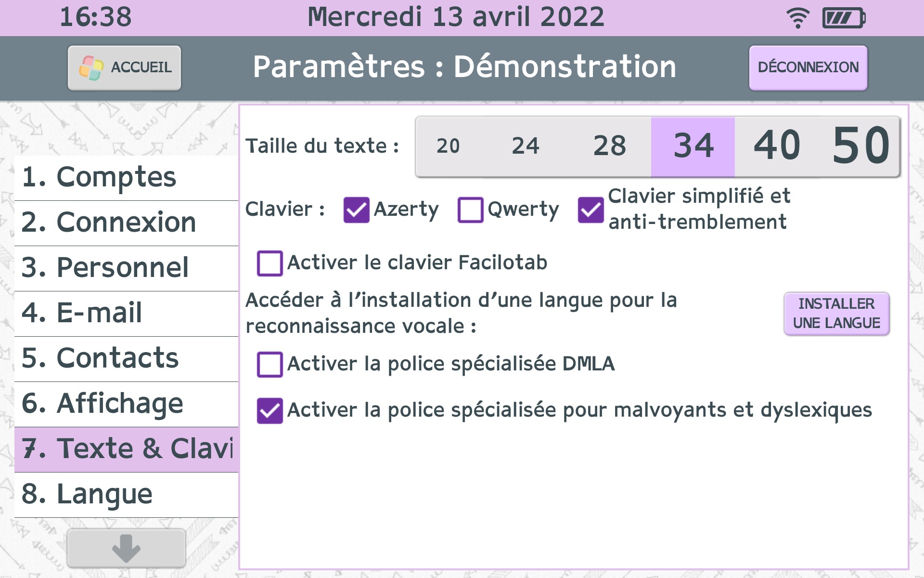Viewport: 924px width, 578px height.
Task: Open the Langue settings section
Action: click(127, 495)
